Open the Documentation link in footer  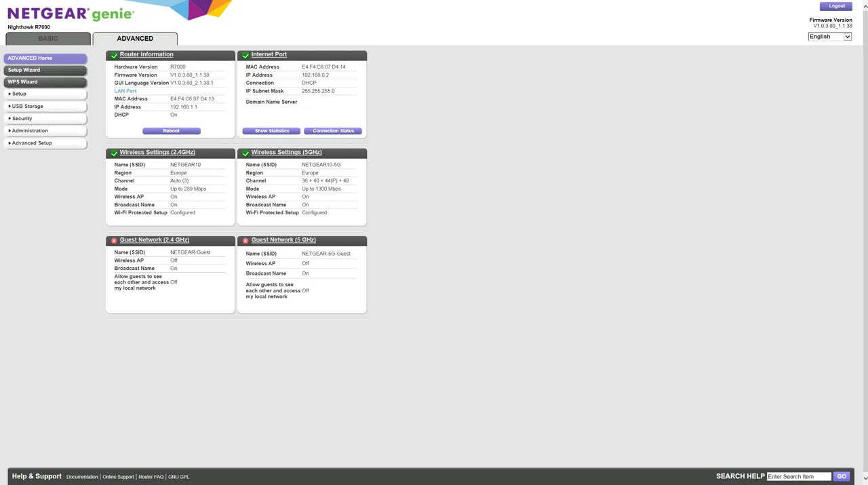pos(82,477)
